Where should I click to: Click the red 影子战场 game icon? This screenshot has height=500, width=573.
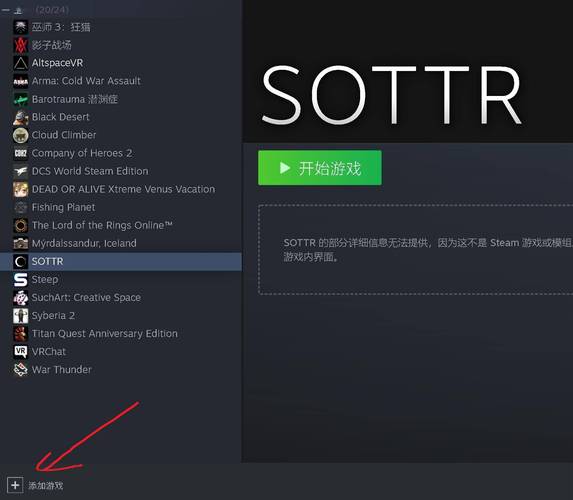tap(20, 45)
